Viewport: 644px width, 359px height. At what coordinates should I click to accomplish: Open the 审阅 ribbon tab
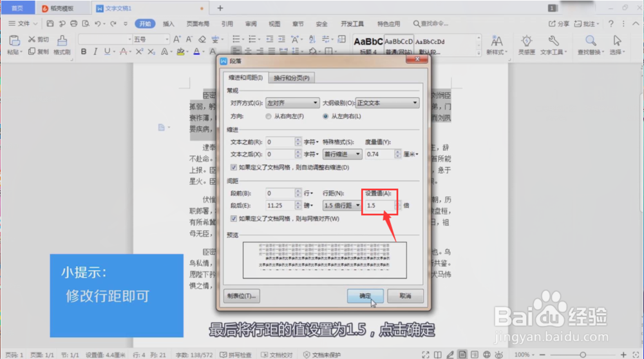pyautogui.click(x=251, y=24)
